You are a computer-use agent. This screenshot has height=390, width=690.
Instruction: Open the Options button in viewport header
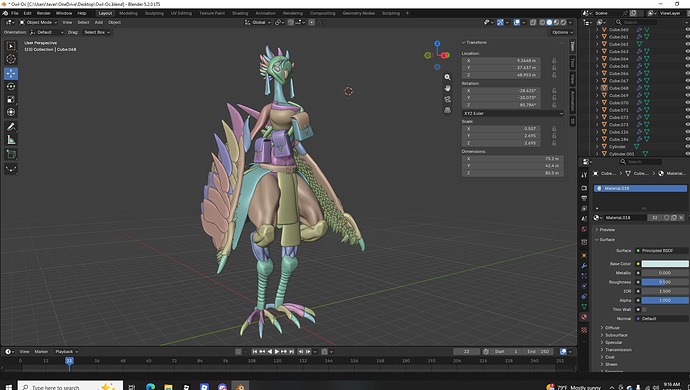coord(562,32)
